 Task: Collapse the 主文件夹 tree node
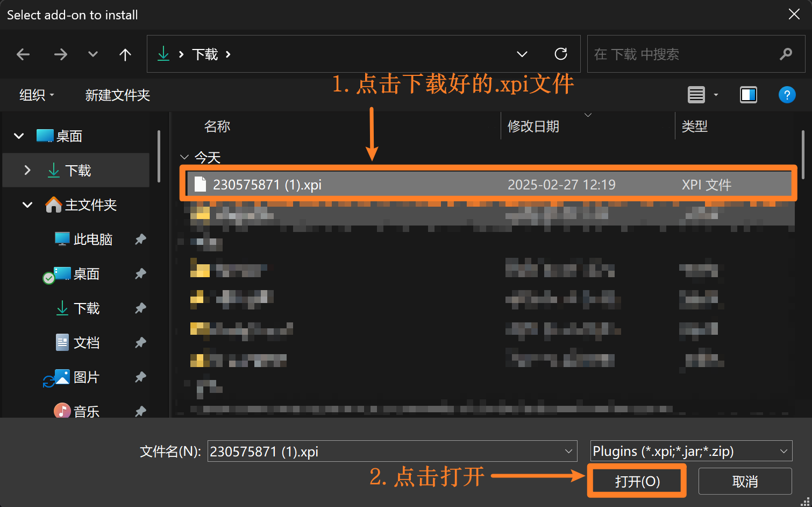(x=27, y=205)
